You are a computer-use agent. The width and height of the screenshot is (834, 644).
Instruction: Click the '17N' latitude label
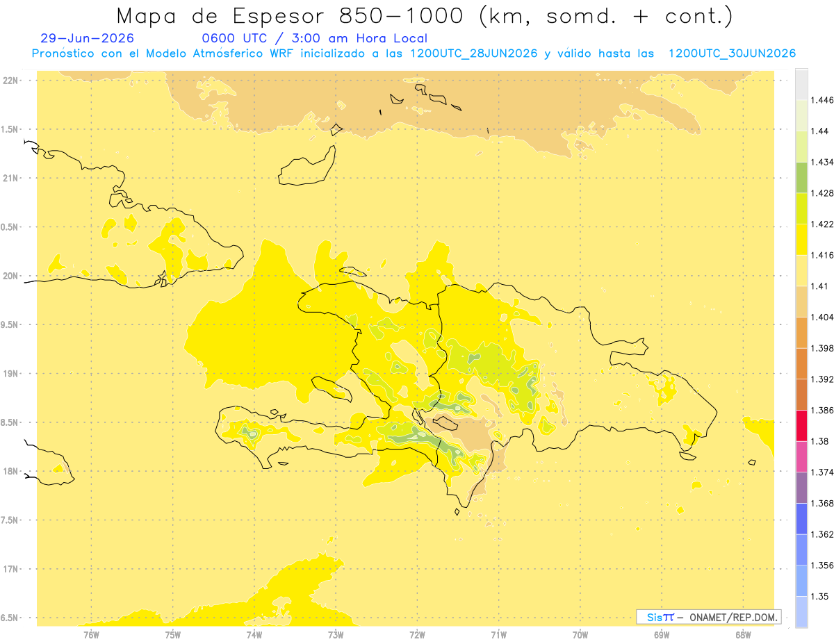click(12, 569)
